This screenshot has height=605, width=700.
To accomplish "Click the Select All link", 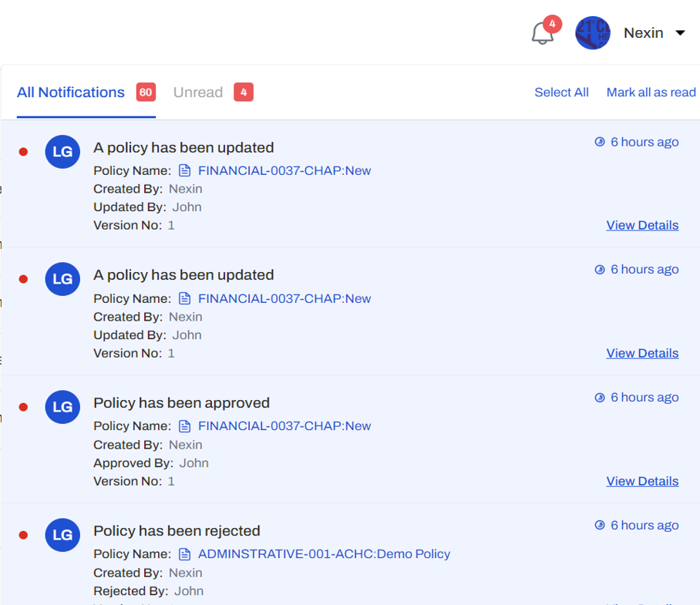I will point(561,92).
